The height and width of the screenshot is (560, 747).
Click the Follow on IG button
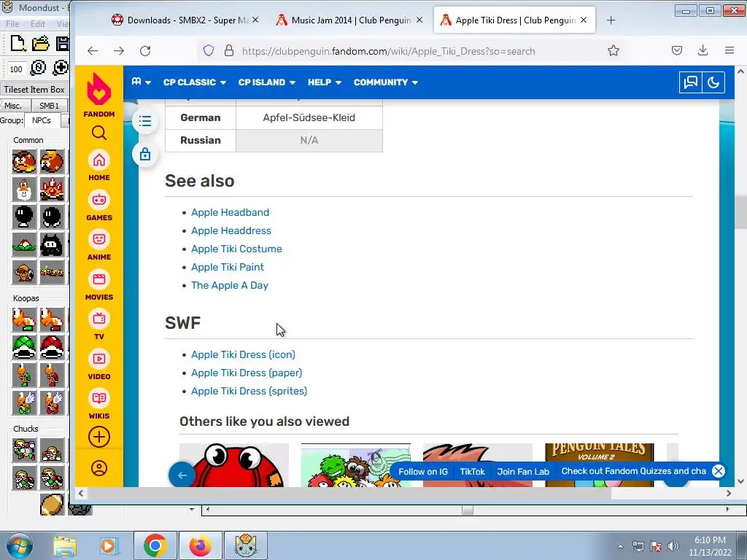(x=423, y=472)
